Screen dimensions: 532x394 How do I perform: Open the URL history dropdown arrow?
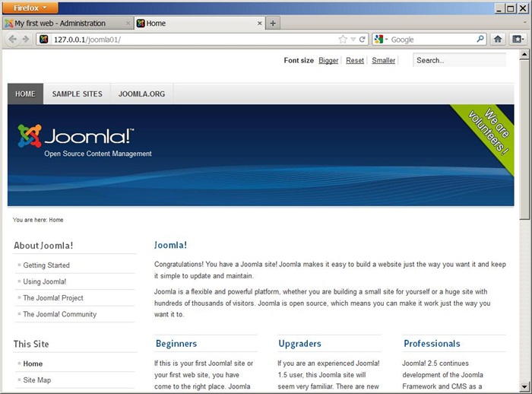tap(353, 40)
